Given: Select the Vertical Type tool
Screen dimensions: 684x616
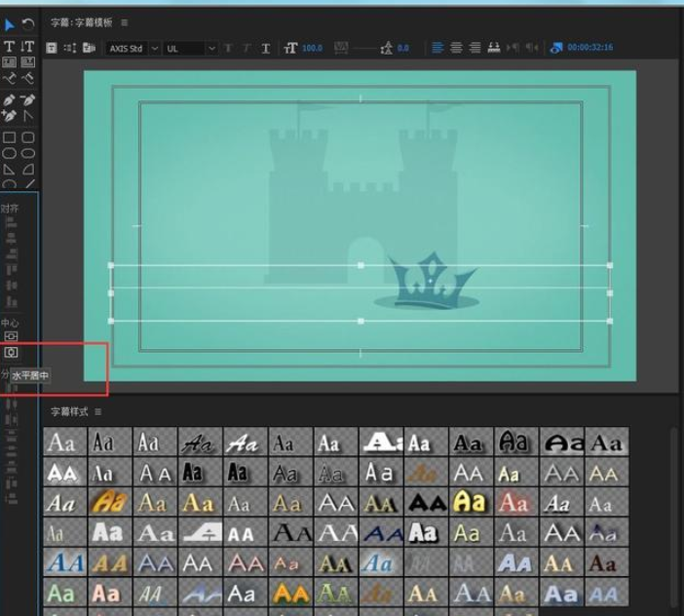Looking at the screenshot, I should (28, 47).
